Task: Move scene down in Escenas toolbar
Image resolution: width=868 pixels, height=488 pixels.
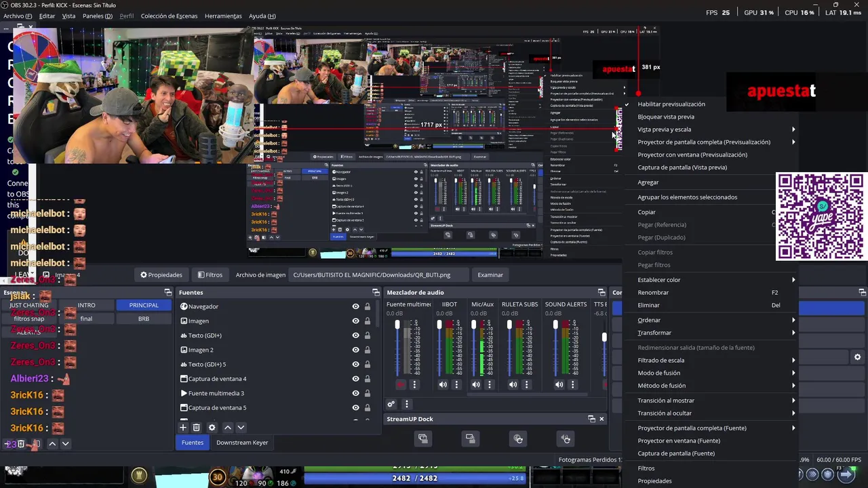Action: [65, 444]
